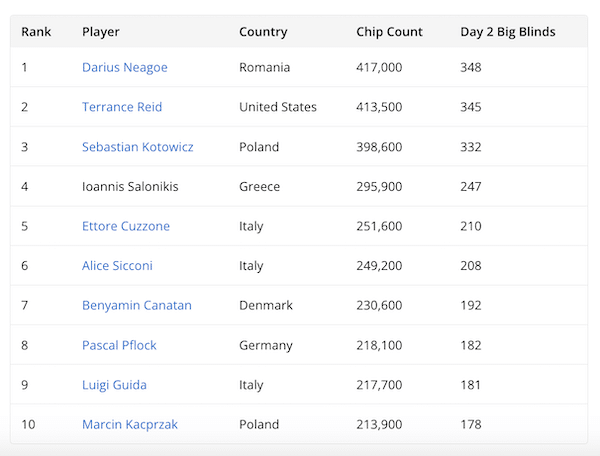Screen dimensions: 600x456
Task: Click the Benyamin Canatan link
Action: point(136,305)
